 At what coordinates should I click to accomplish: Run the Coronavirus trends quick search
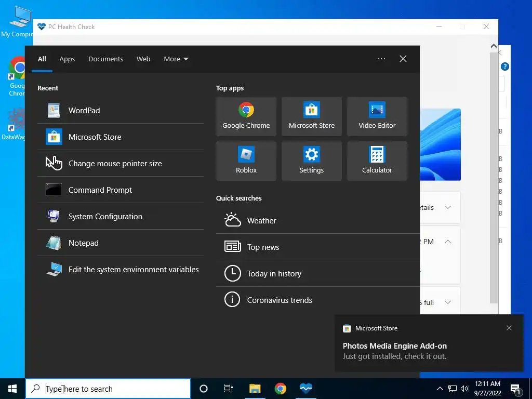[318, 300]
